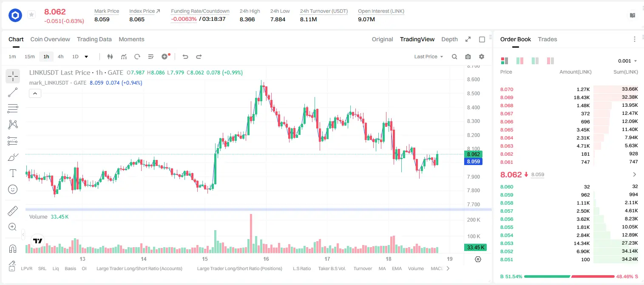
Task: Open the Coin Overview tab
Action: pyautogui.click(x=50, y=39)
